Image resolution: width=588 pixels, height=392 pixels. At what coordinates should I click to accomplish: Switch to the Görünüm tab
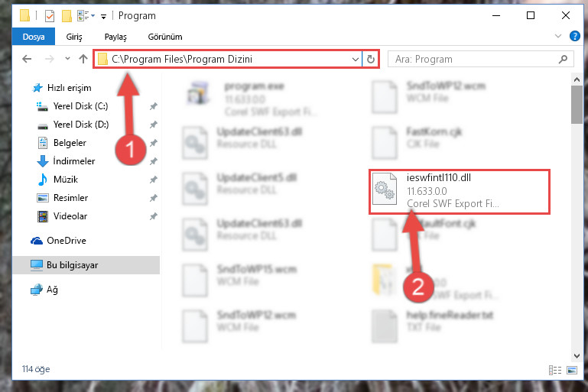165,37
